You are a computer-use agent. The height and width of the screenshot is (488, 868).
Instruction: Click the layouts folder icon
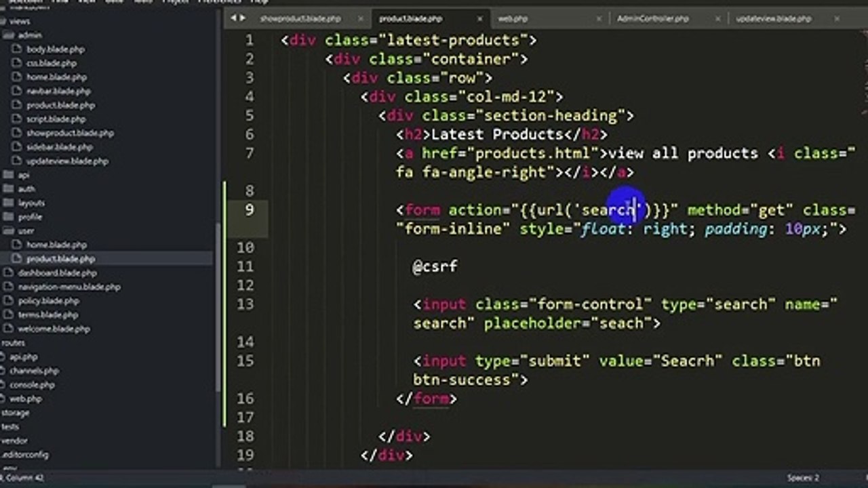8,203
